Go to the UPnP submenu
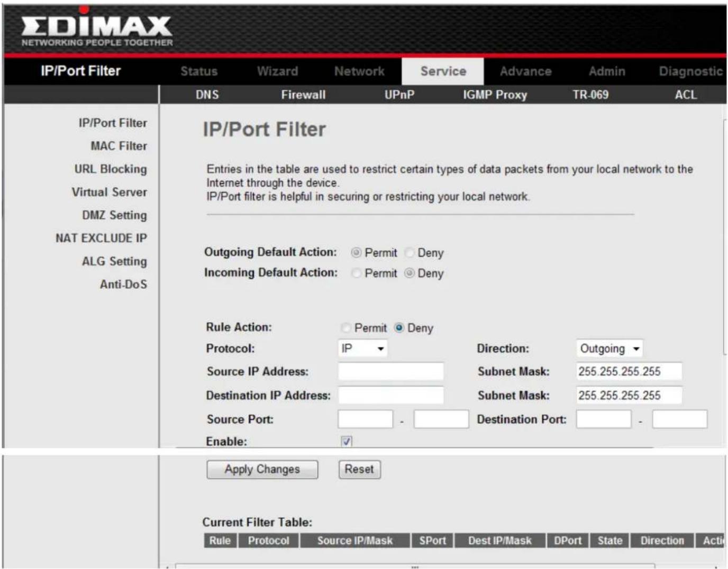 [399, 95]
